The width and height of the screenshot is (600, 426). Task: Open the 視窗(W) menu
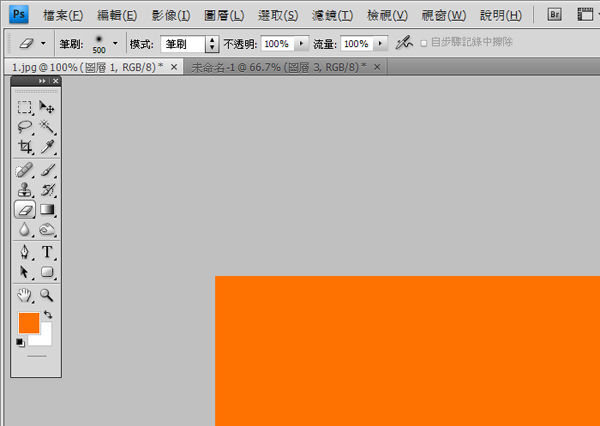(444, 16)
